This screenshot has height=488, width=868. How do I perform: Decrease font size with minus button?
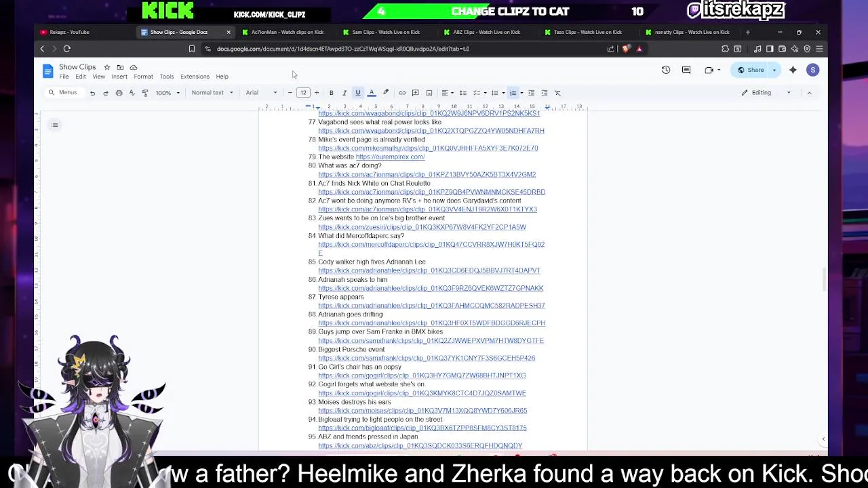tap(290, 93)
